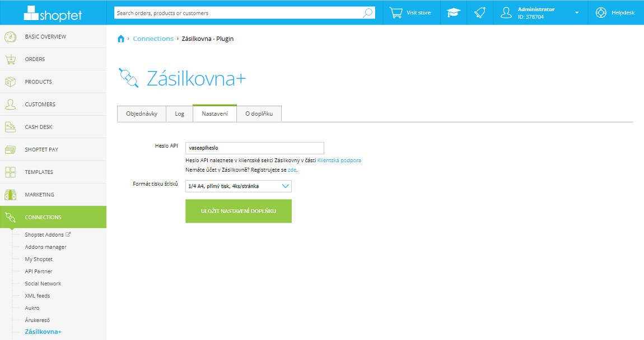Image resolution: width=644 pixels, height=340 pixels.
Task: Click the Shoptet Pay card icon
Action: point(10,149)
